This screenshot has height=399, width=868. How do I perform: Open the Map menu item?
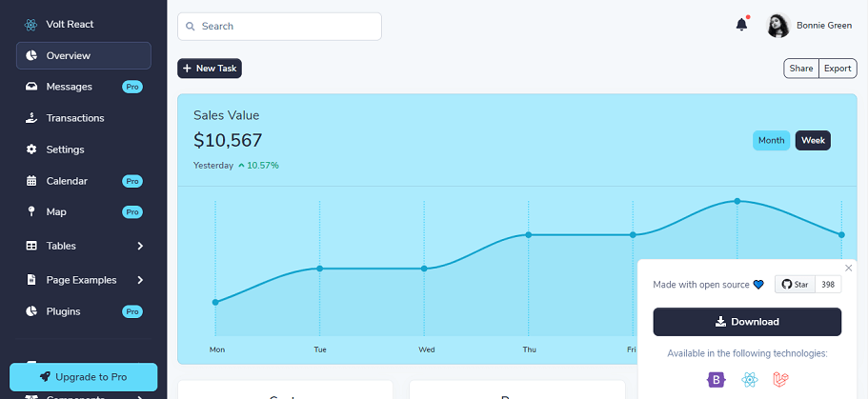(84, 212)
